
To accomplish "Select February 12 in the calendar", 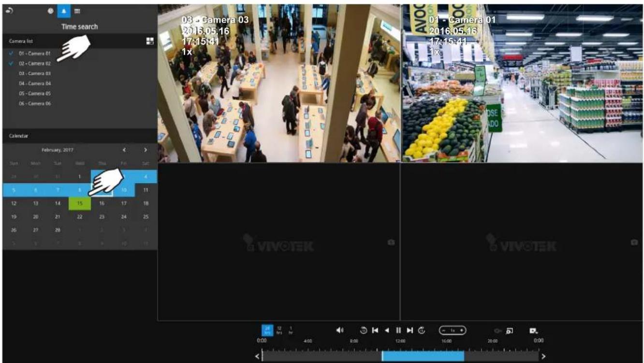I will [14, 203].
